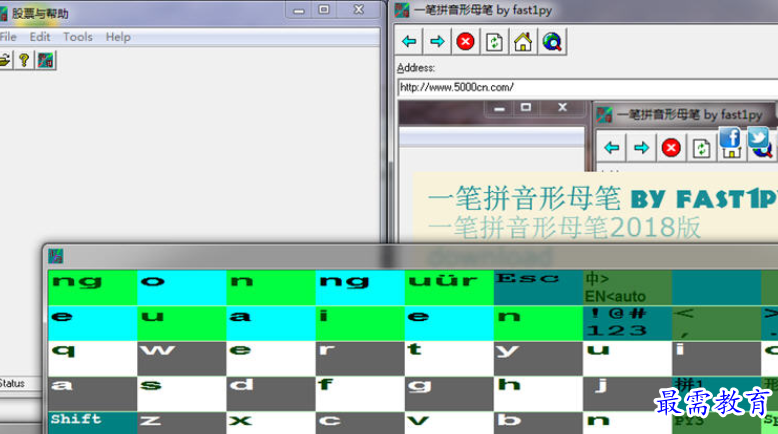The image size is (778, 434).
Task: Click the 'r' key
Action: (x=360, y=358)
